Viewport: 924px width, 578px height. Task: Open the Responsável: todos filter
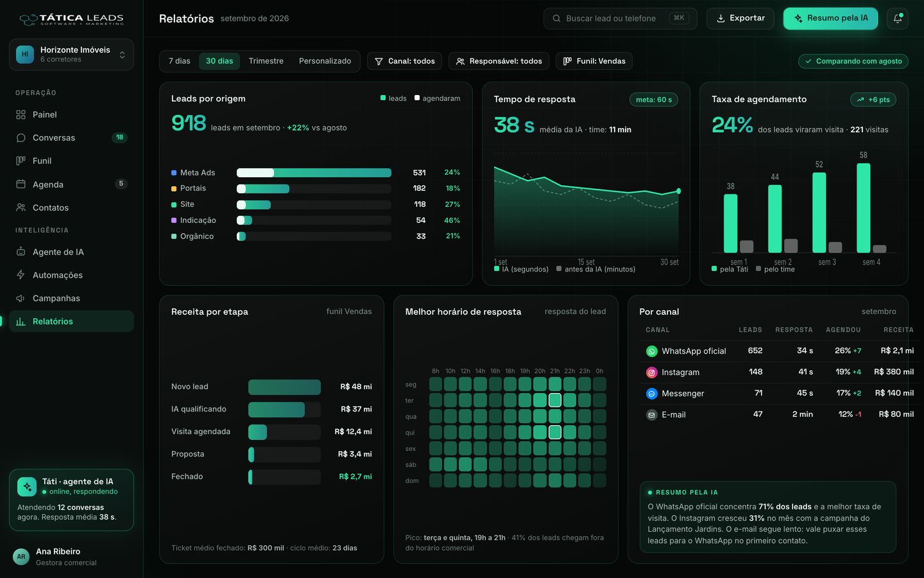pyautogui.click(x=499, y=61)
